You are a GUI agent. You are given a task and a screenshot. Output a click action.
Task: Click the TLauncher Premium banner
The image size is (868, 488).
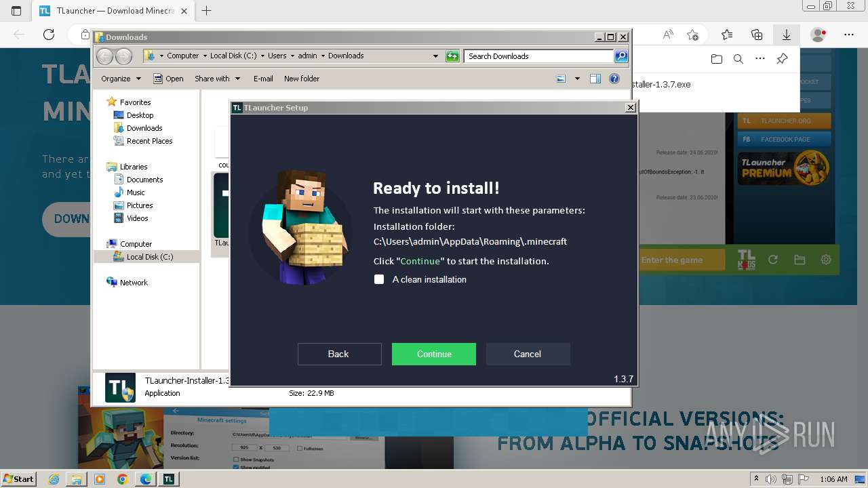[x=784, y=167]
